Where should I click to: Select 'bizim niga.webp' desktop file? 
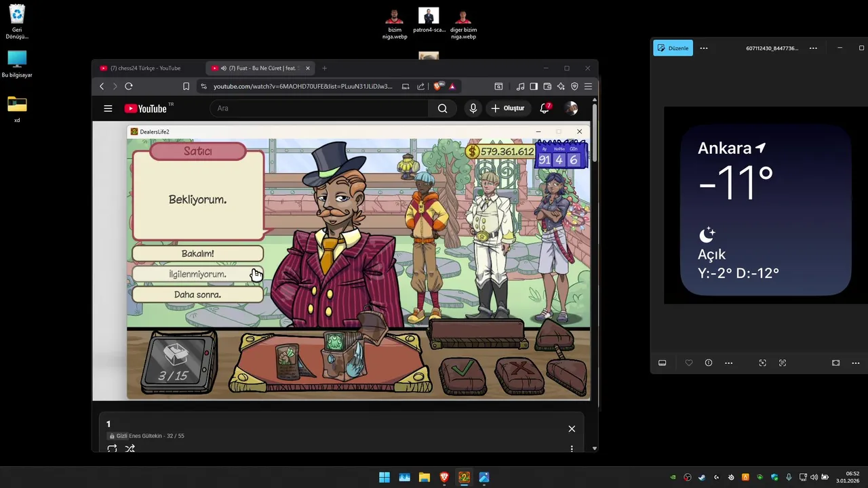point(394,23)
